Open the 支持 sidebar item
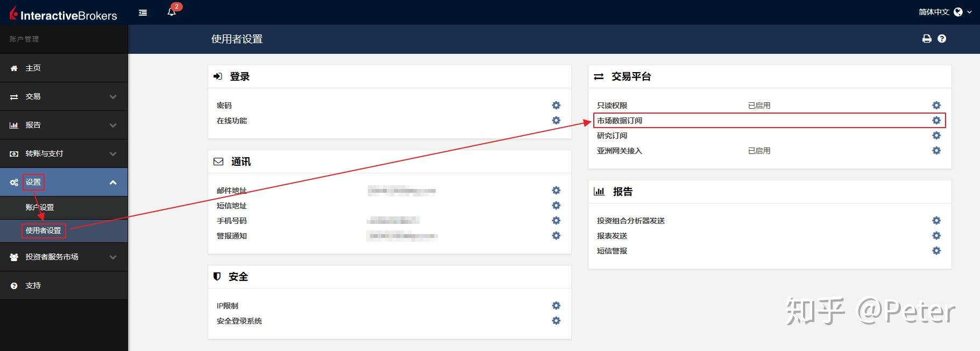The image size is (980, 351). 64,285
